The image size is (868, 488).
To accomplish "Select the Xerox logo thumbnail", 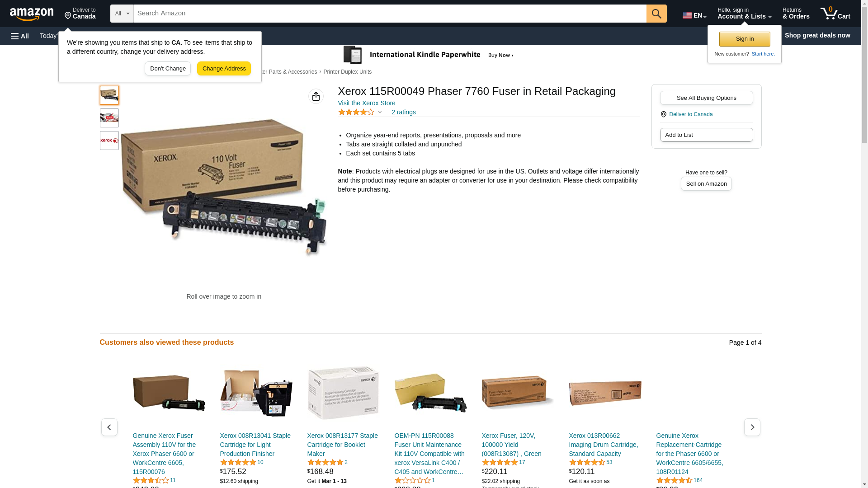I will point(109,141).
